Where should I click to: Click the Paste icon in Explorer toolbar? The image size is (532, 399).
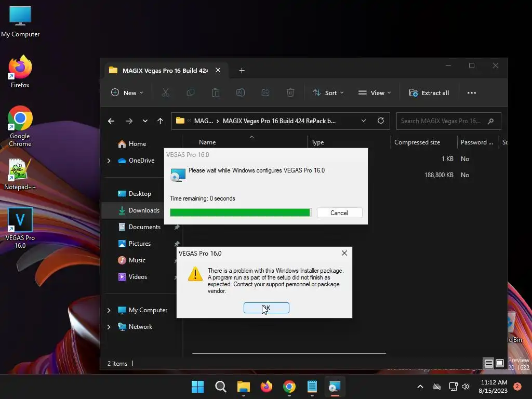(x=216, y=92)
